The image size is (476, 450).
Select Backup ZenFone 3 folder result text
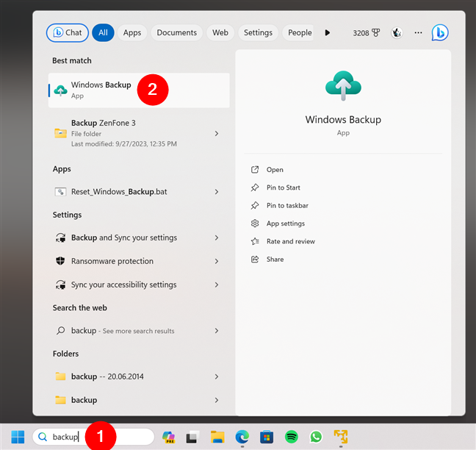click(104, 123)
